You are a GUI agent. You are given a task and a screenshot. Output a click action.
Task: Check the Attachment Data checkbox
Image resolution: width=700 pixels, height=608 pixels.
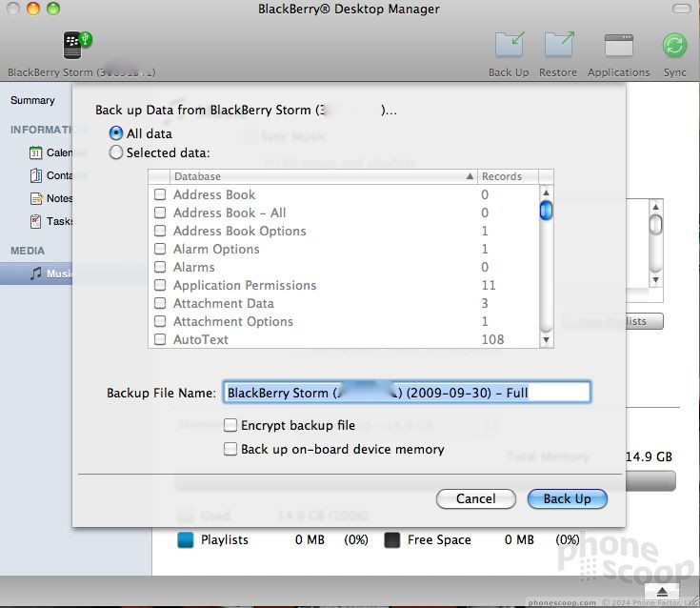(x=160, y=303)
